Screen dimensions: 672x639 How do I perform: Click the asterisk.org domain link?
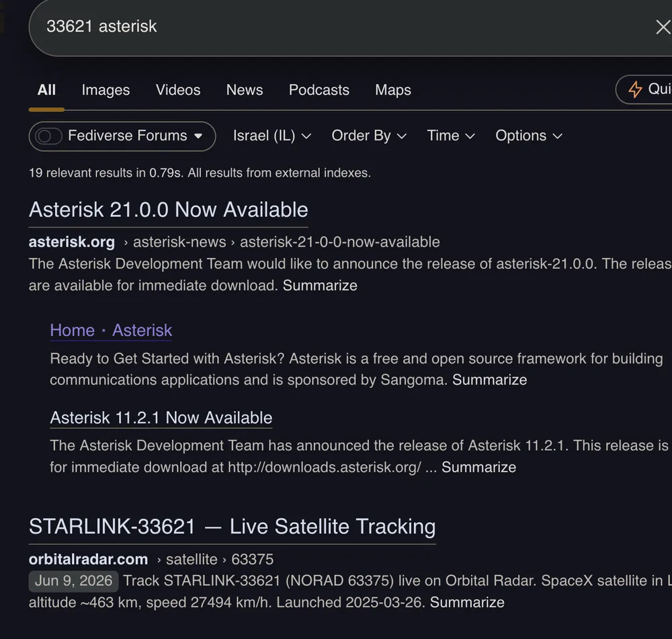[x=72, y=242]
